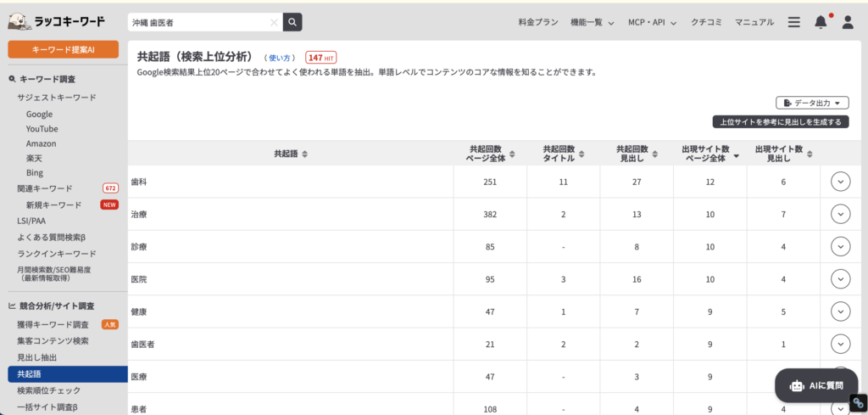
Task: Select サジェストキーワード in the sidebar
Action: (x=57, y=98)
